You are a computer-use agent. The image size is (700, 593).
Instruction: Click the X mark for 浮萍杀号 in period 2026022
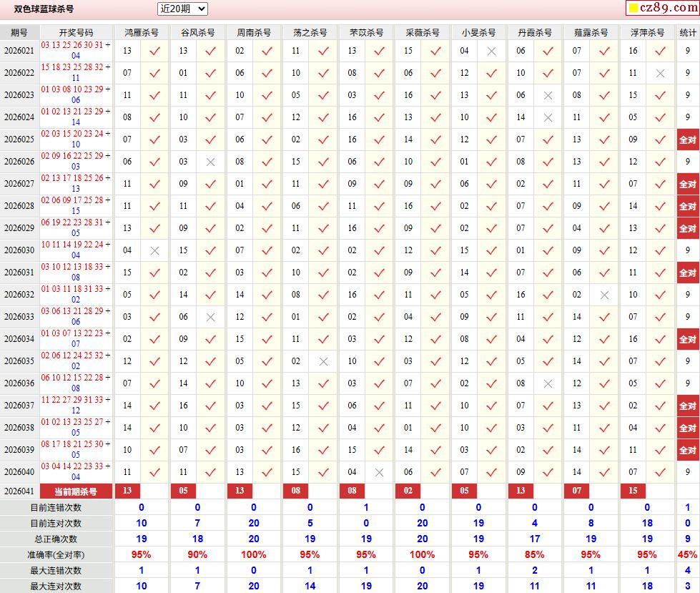click(661, 73)
